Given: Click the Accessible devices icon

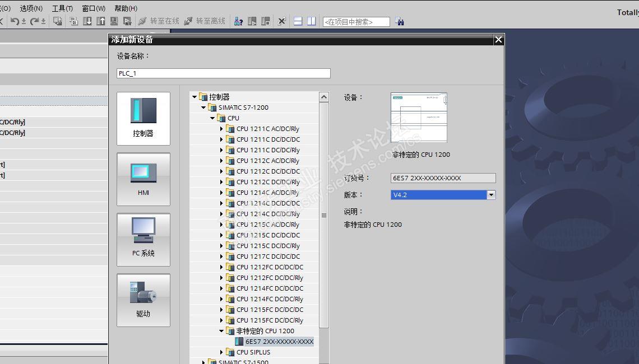Looking at the screenshot, I should (238, 21).
